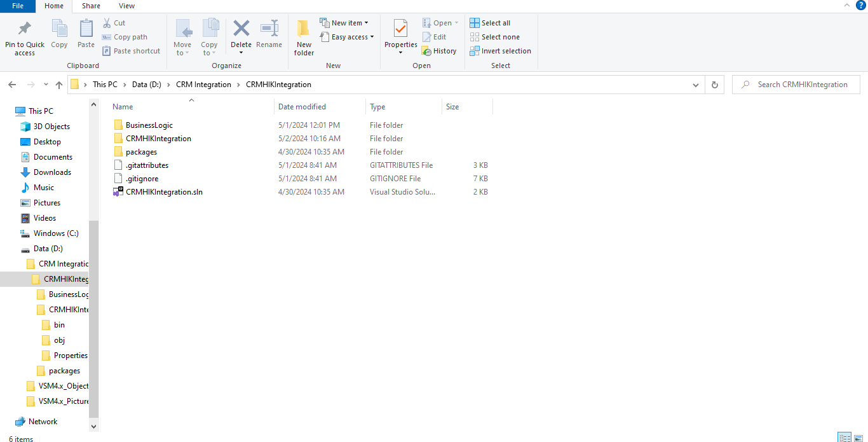Go up one folder level arrow
Viewport: 868px width, 442px height.
click(x=59, y=85)
